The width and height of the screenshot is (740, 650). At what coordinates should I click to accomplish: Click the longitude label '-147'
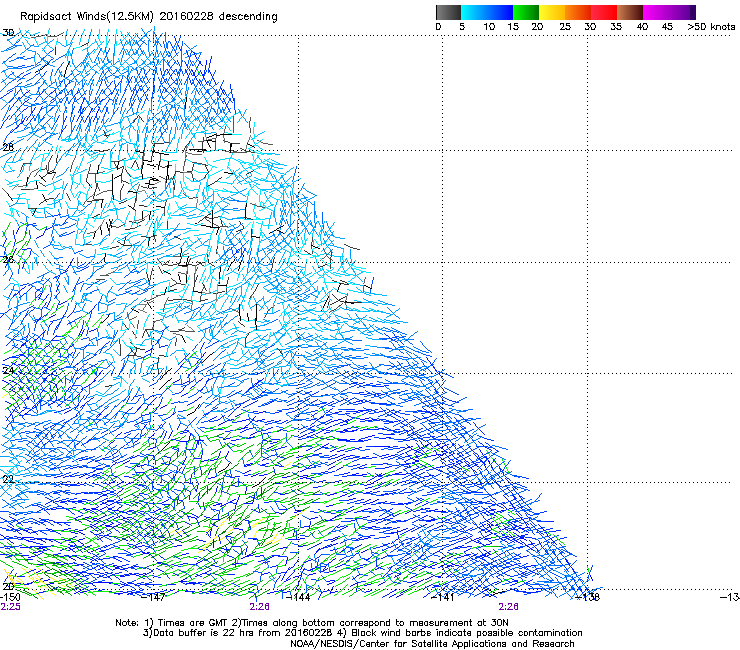click(x=154, y=597)
